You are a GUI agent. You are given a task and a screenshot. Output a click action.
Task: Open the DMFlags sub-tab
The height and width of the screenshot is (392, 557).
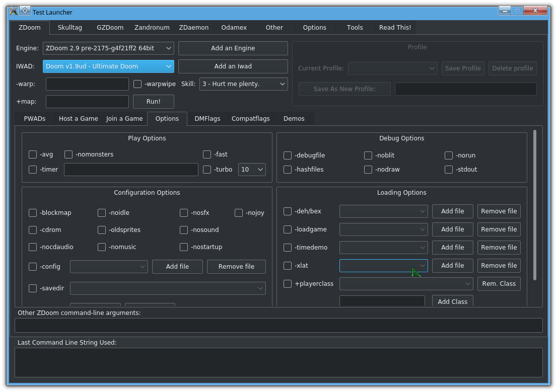tap(207, 119)
